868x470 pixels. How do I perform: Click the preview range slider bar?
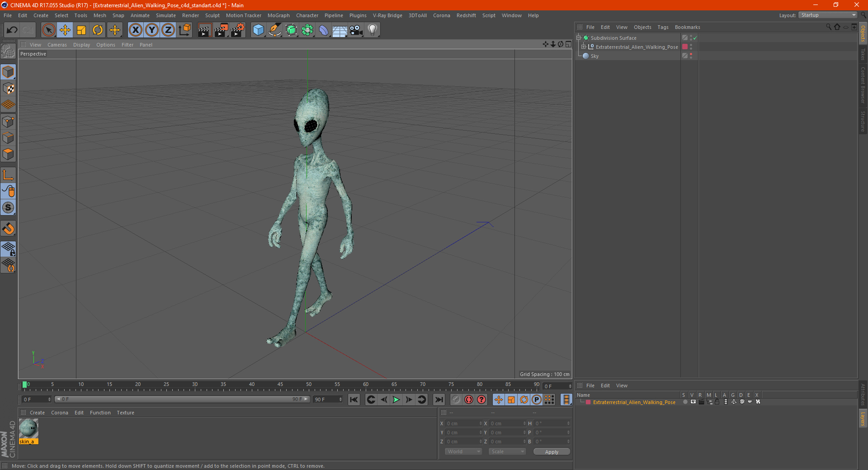pos(182,399)
